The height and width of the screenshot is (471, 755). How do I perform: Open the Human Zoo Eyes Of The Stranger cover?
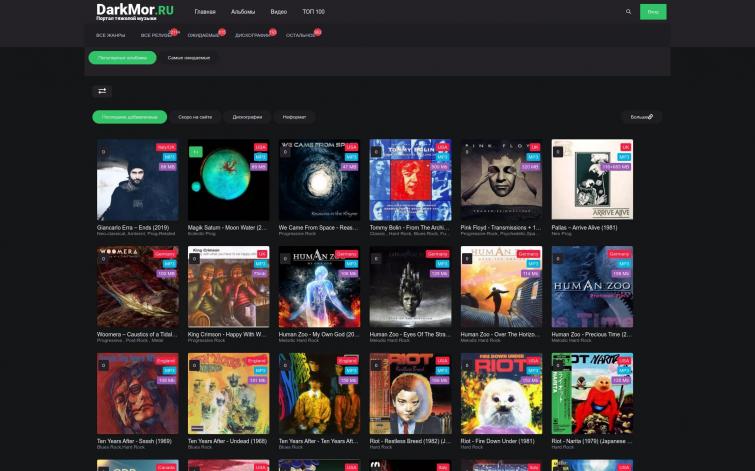410,287
